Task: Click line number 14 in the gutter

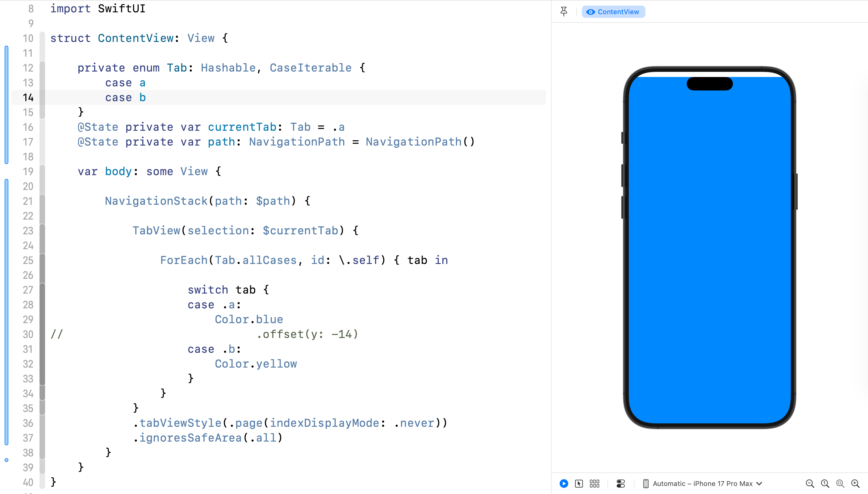Action: coord(28,98)
